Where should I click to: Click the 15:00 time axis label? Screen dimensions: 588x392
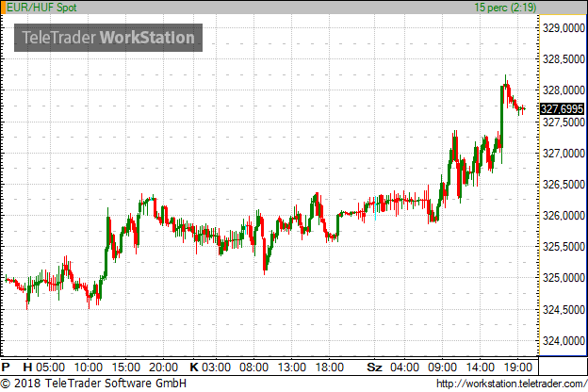(126, 367)
